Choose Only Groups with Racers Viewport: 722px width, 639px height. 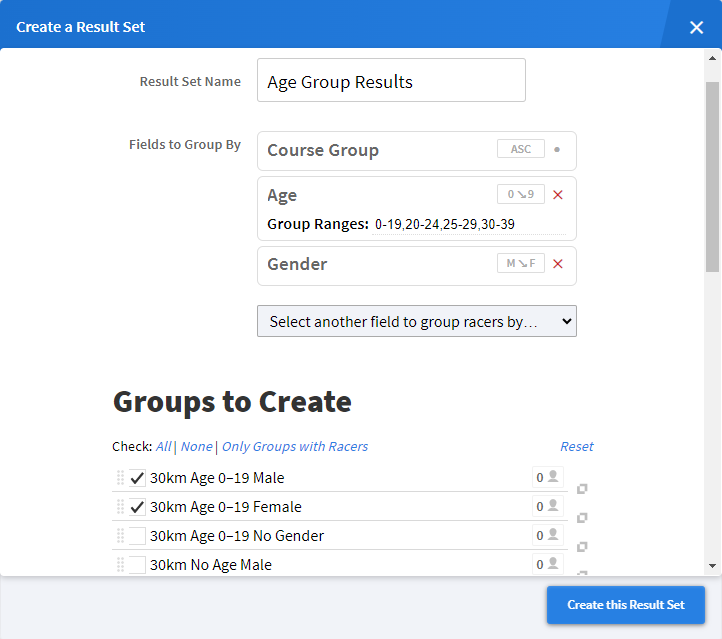[x=295, y=447]
